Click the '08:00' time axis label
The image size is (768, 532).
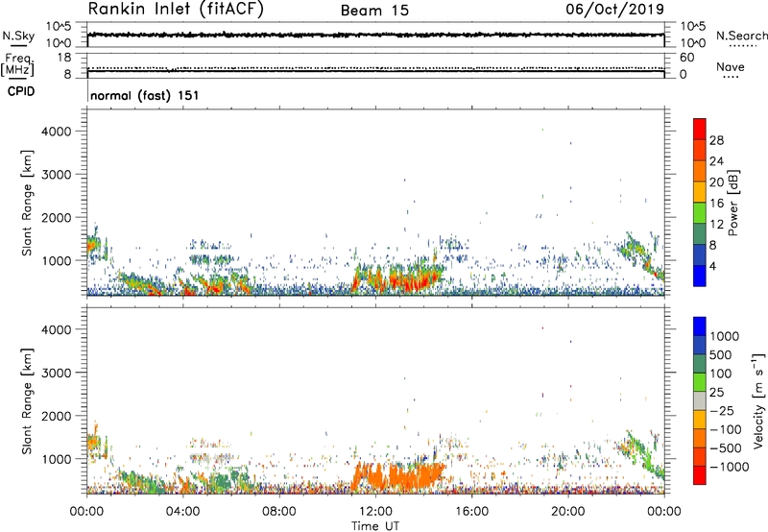(279, 512)
